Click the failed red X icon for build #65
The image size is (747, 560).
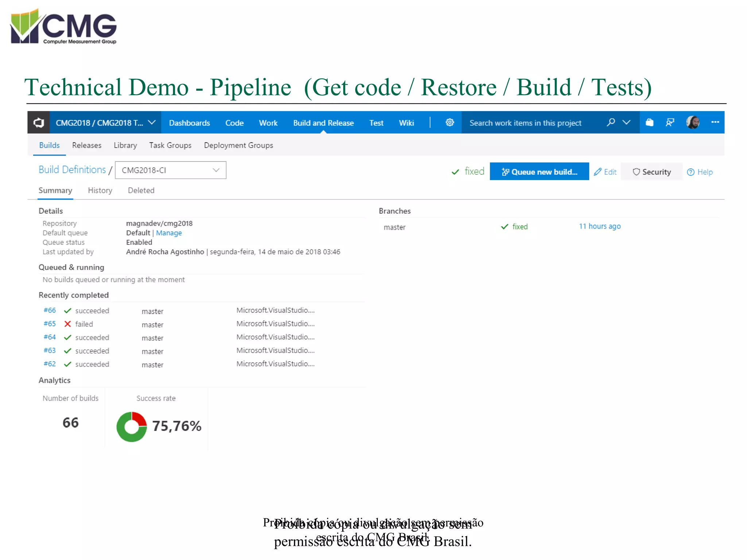tap(67, 324)
